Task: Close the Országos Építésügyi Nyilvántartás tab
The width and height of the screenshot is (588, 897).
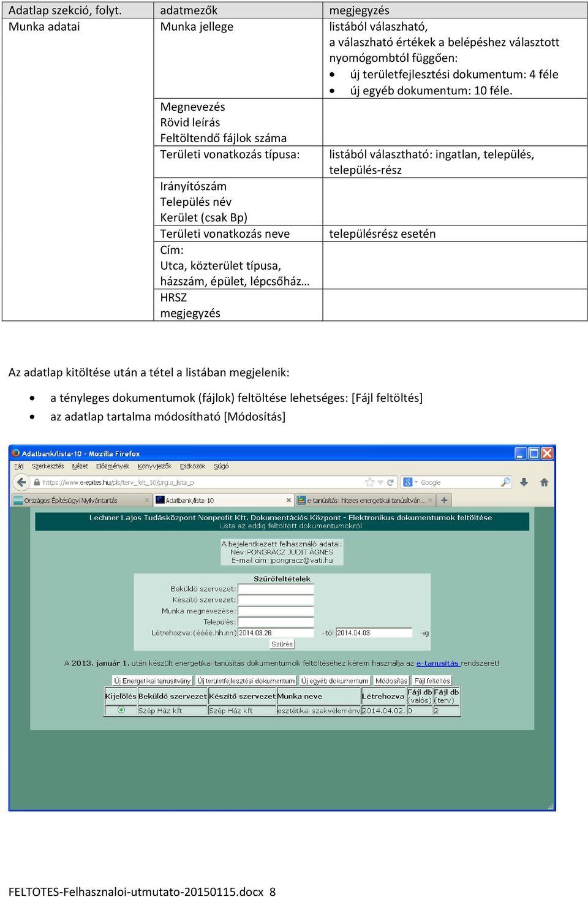Action: pos(147,500)
